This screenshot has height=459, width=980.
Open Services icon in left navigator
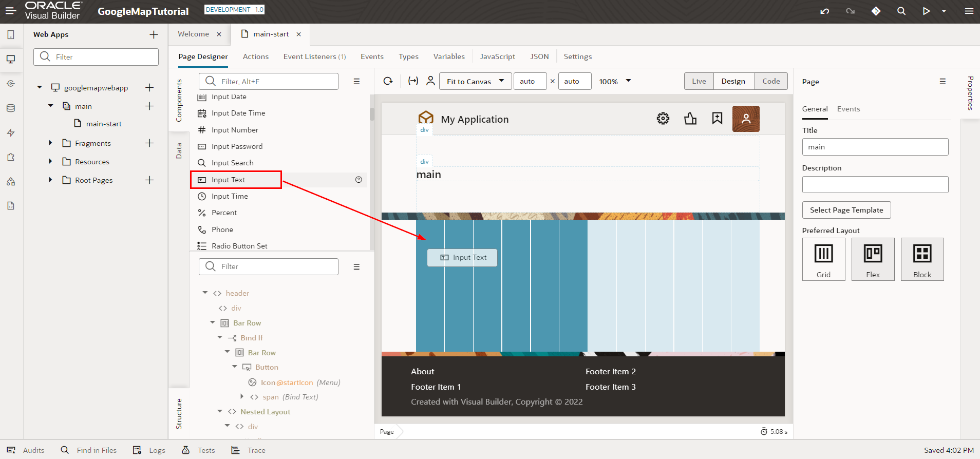(x=11, y=84)
